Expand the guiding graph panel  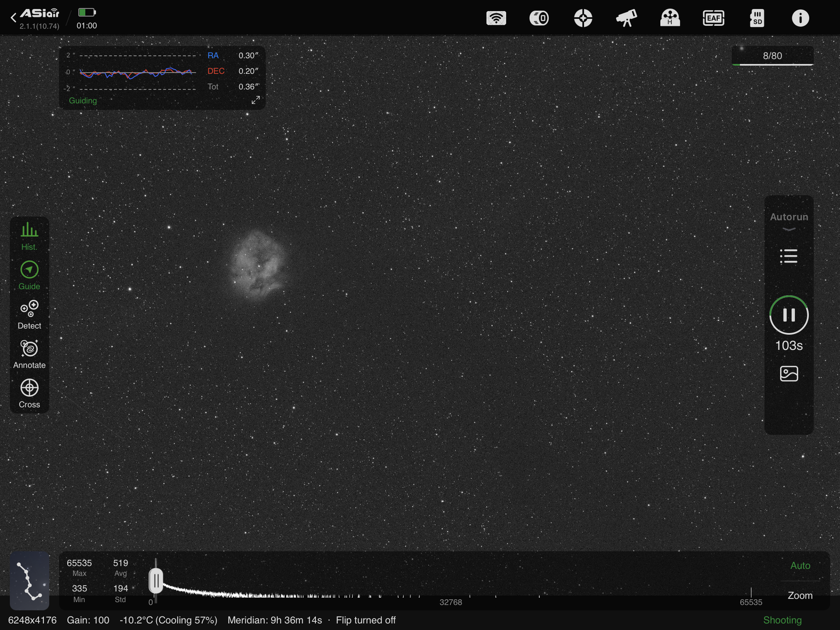tap(255, 100)
